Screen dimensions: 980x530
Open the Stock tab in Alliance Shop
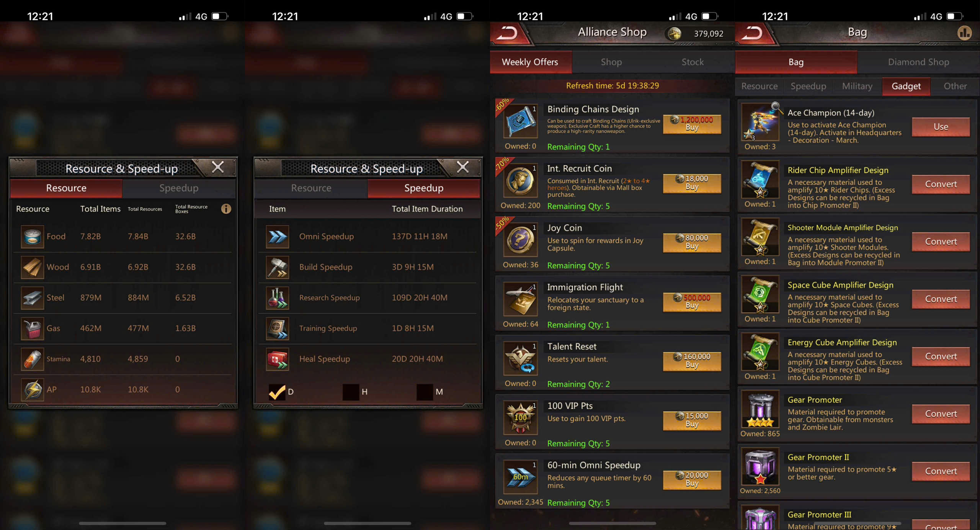[x=692, y=62]
